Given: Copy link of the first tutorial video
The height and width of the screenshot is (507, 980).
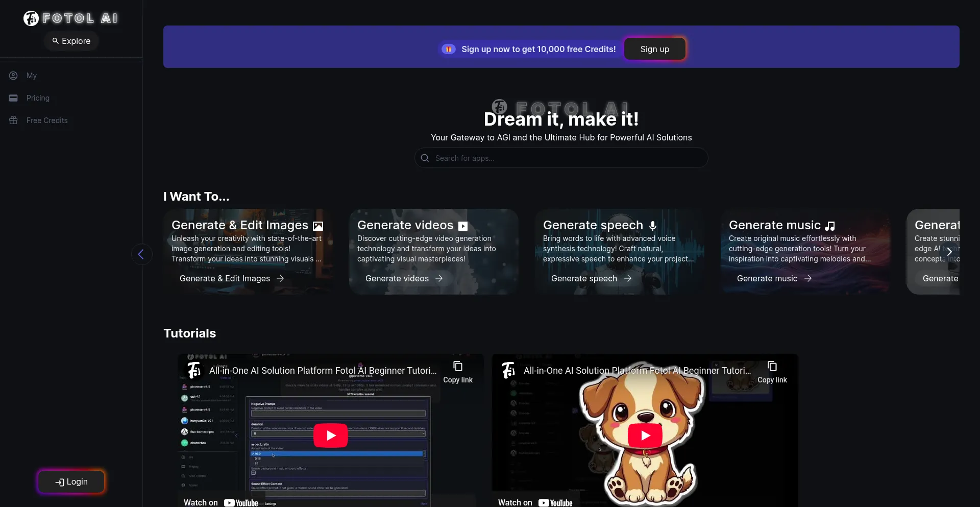Looking at the screenshot, I should [x=458, y=372].
